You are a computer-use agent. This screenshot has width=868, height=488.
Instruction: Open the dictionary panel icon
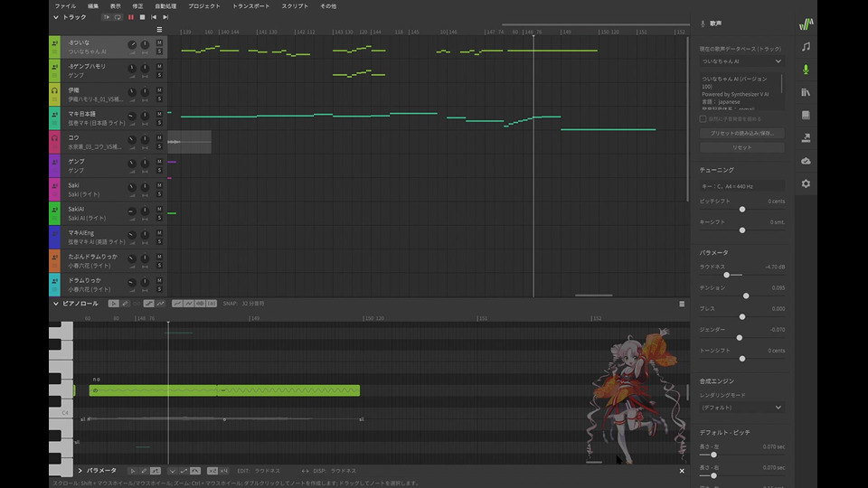pyautogui.click(x=806, y=115)
